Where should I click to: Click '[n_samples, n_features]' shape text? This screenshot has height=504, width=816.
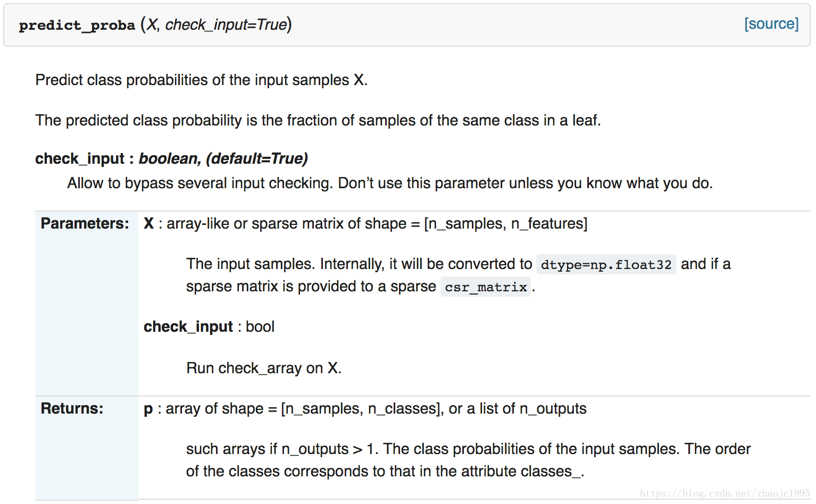[505, 223]
